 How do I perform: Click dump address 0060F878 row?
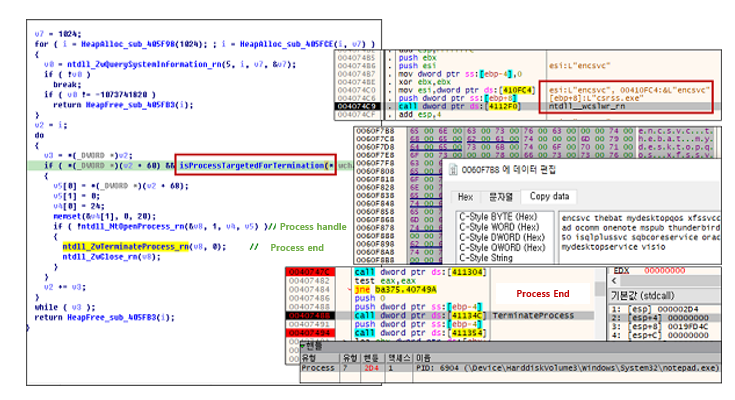coord(375,227)
